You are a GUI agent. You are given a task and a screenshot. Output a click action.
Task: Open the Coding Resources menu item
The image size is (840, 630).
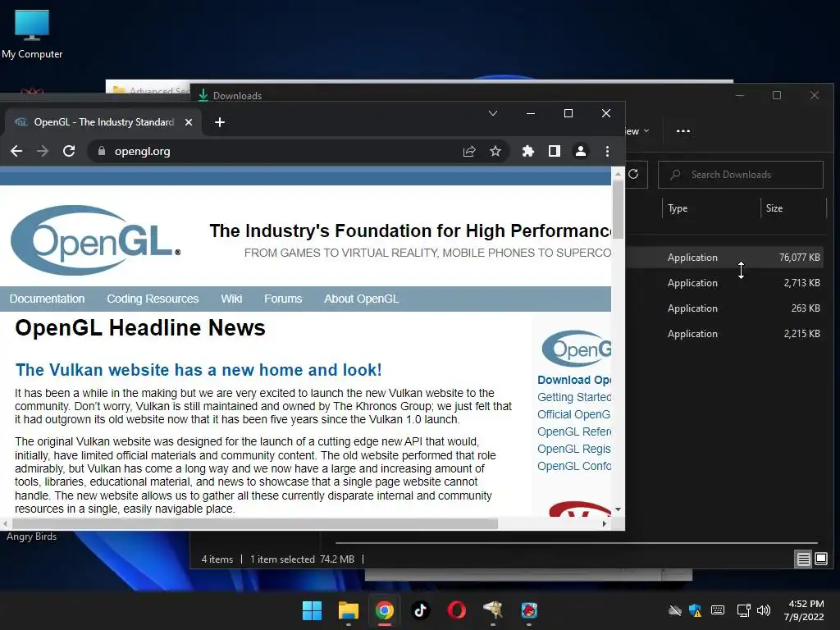click(x=153, y=299)
